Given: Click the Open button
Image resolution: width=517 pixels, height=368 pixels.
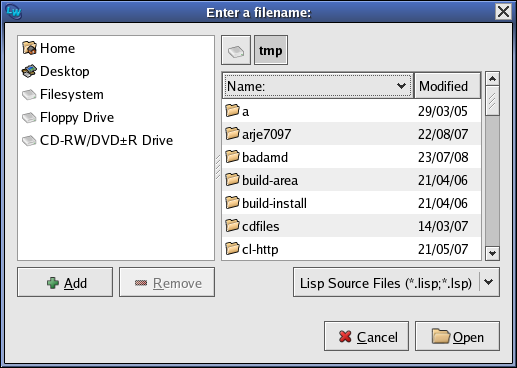Looking at the screenshot, I should pyautogui.click(x=457, y=336).
